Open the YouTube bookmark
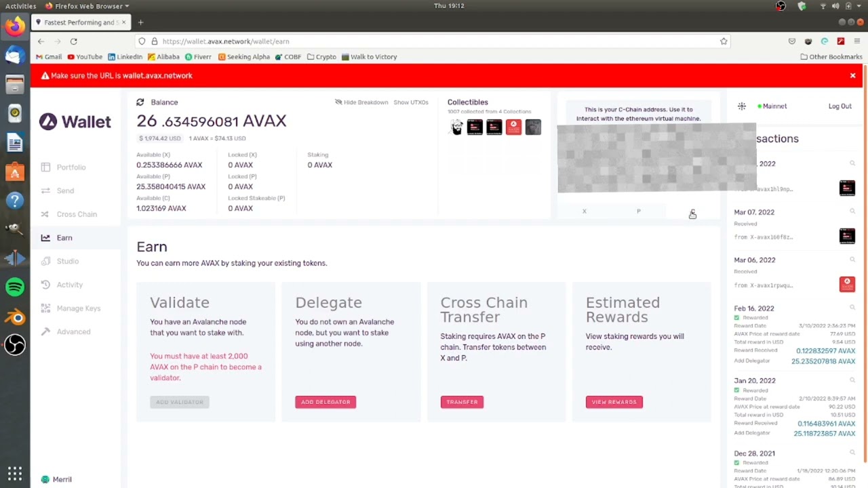This screenshot has width=868, height=488. [x=85, y=57]
